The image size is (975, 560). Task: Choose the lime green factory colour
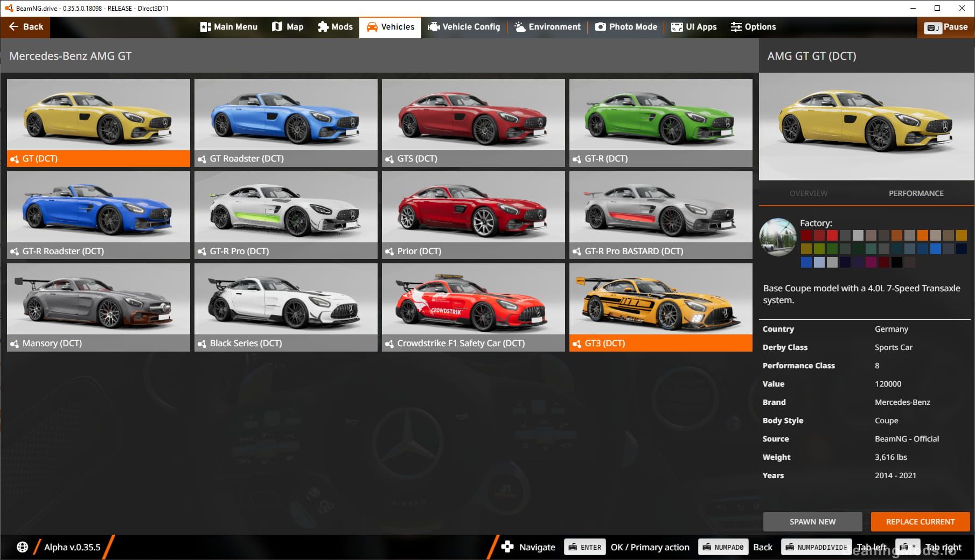pyautogui.click(x=819, y=249)
